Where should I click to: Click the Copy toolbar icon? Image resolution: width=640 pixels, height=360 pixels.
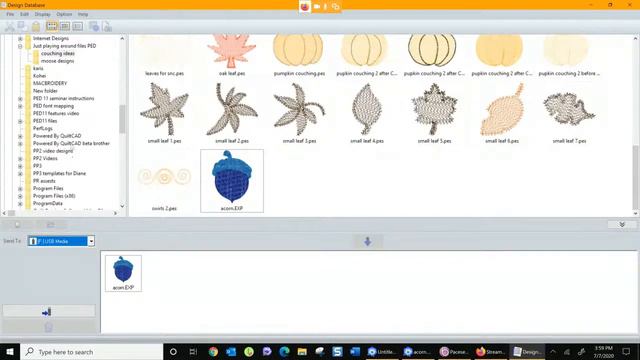22,27
